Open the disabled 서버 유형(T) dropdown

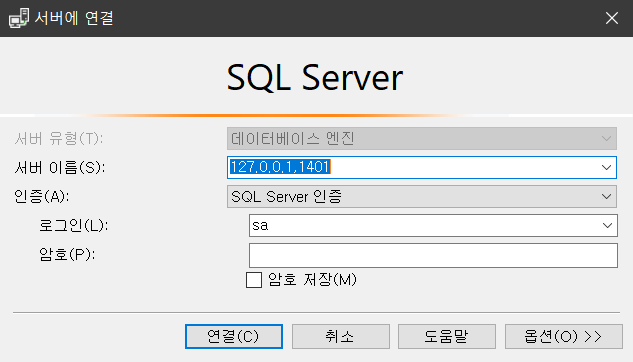click(422, 138)
